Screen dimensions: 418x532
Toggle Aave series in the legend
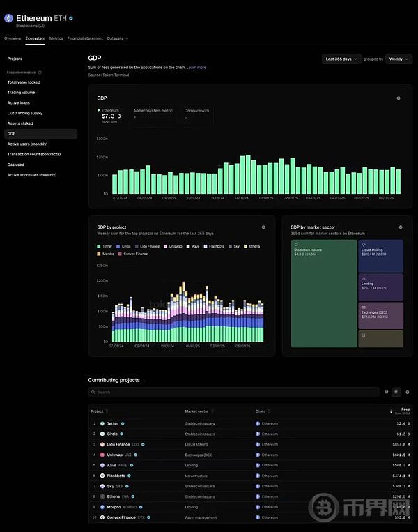193,246
